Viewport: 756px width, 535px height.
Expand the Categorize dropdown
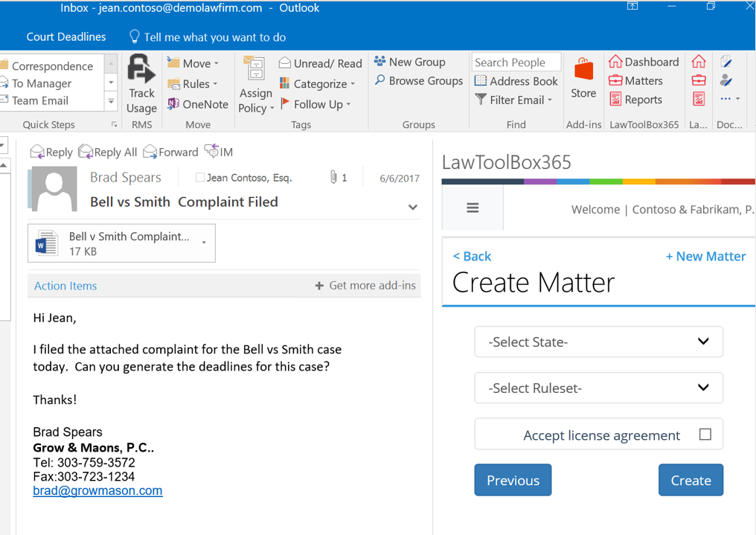(x=353, y=84)
